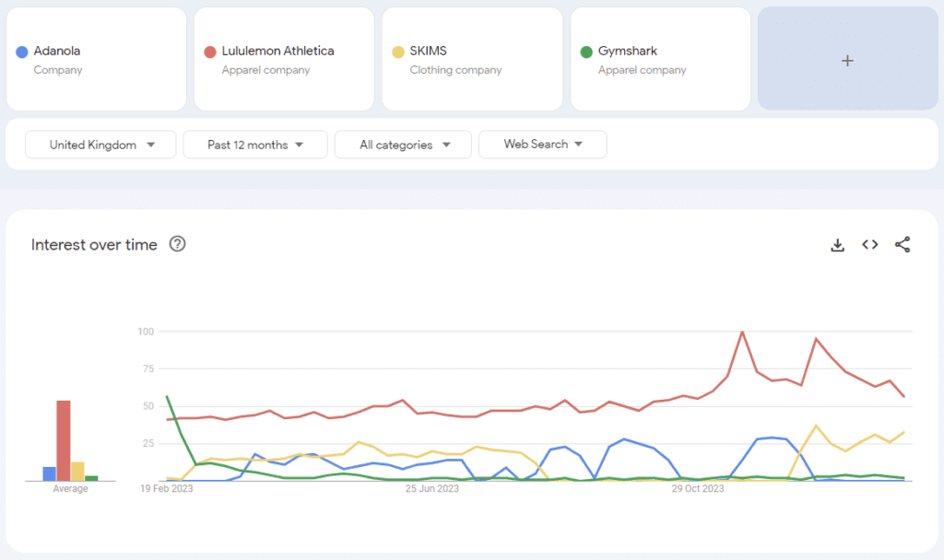Click the blue Adanola color dot

tap(21, 52)
